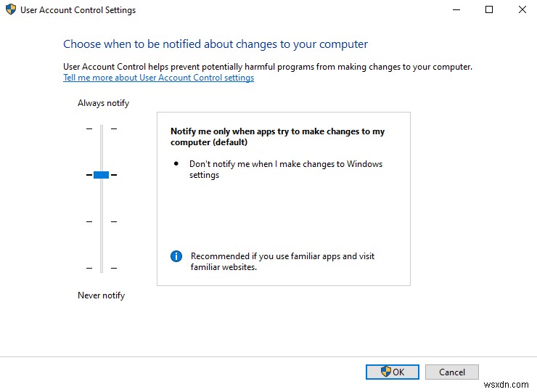
Task: Minimize the User Account Control Settings window
Action: pyautogui.click(x=456, y=9)
